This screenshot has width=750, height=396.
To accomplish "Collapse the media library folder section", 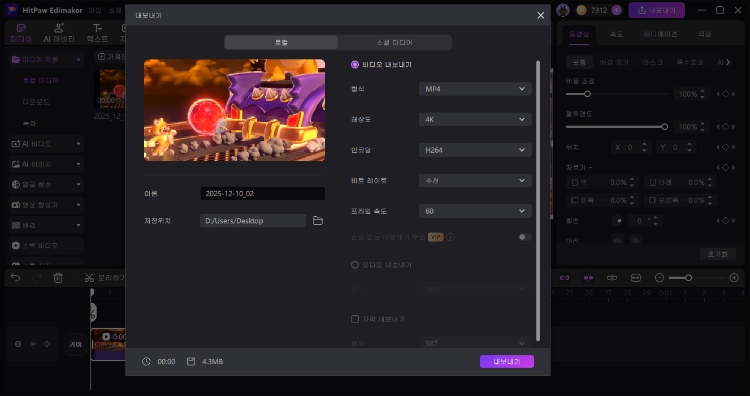I will [46, 60].
